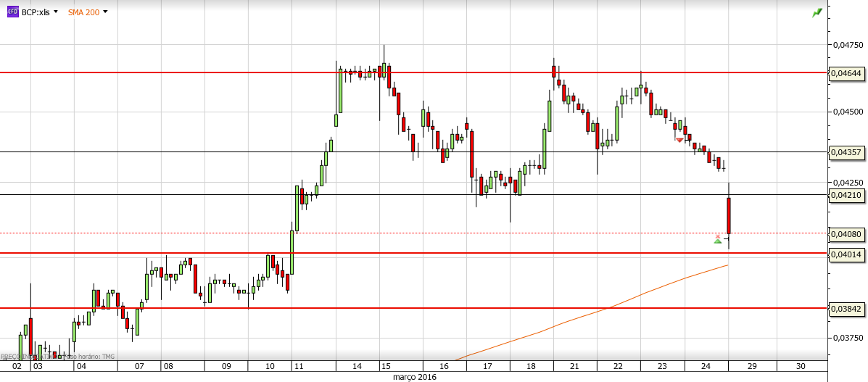Click the date label 17 on time axis
868x382 pixels.
488,366
